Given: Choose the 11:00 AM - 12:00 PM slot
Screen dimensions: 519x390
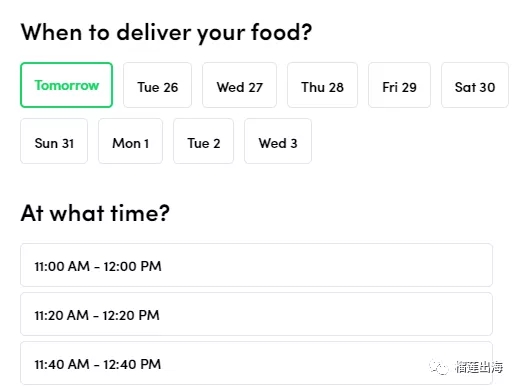Looking at the screenshot, I should [256, 265].
